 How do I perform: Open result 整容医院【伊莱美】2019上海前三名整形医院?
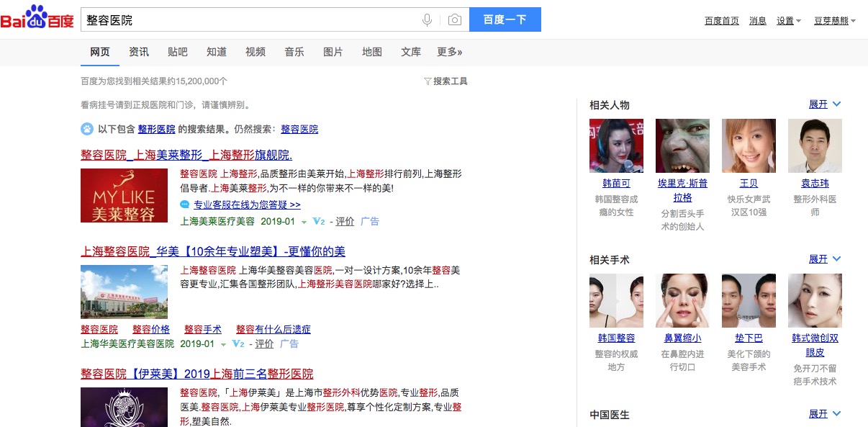(197, 374)
